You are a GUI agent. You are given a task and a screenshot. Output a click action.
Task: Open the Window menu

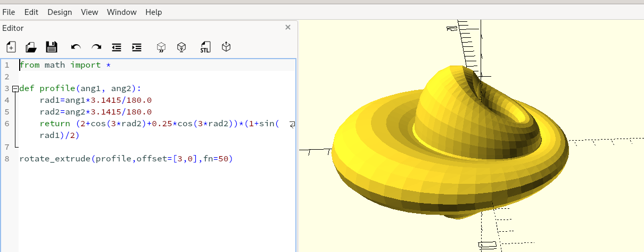coord(121,12)
